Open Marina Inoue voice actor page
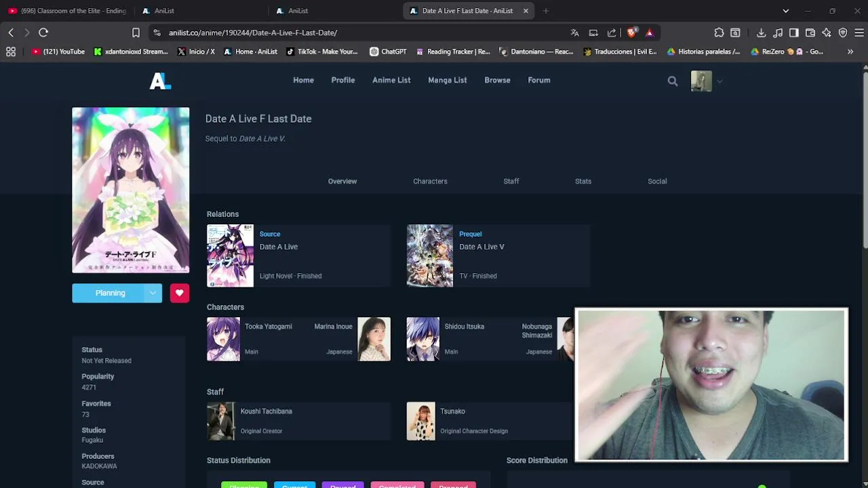 [333, 327]
